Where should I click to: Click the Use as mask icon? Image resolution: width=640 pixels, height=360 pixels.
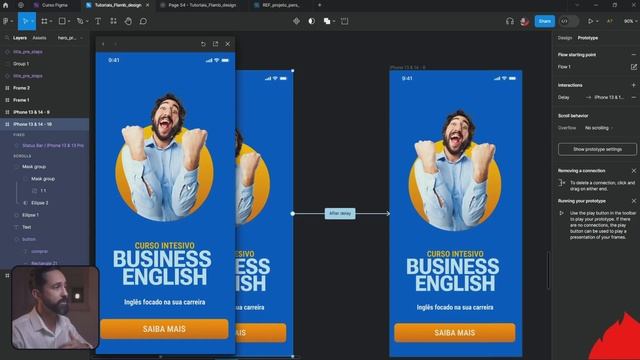[x=311, y=21]
